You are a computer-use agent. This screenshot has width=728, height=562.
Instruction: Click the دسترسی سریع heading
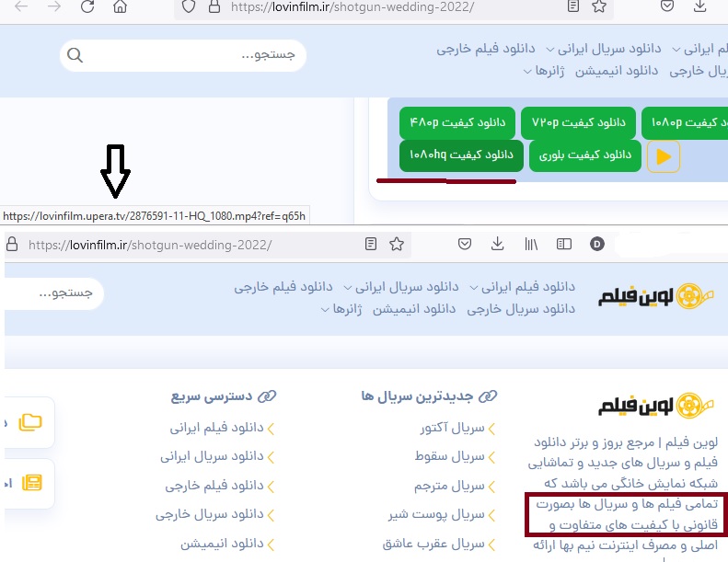click(212, 396)
